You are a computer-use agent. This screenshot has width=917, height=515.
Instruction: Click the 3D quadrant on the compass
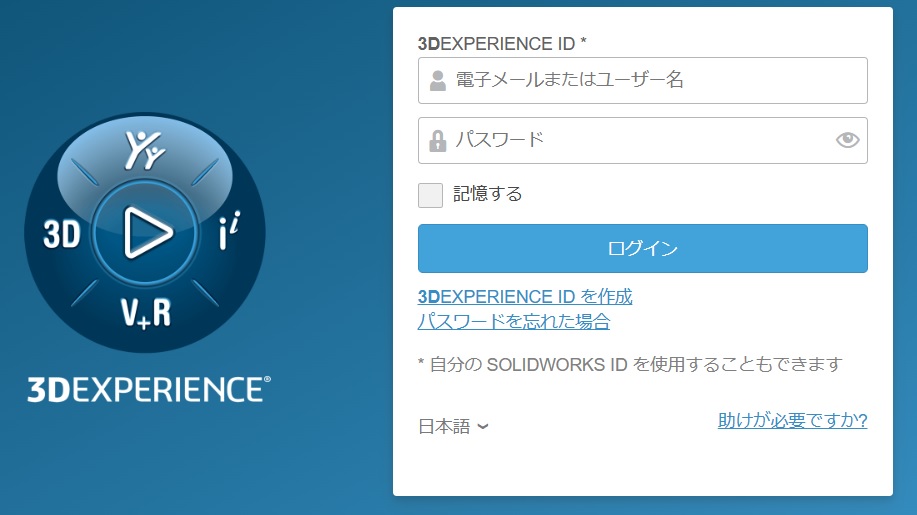point(62,234)
